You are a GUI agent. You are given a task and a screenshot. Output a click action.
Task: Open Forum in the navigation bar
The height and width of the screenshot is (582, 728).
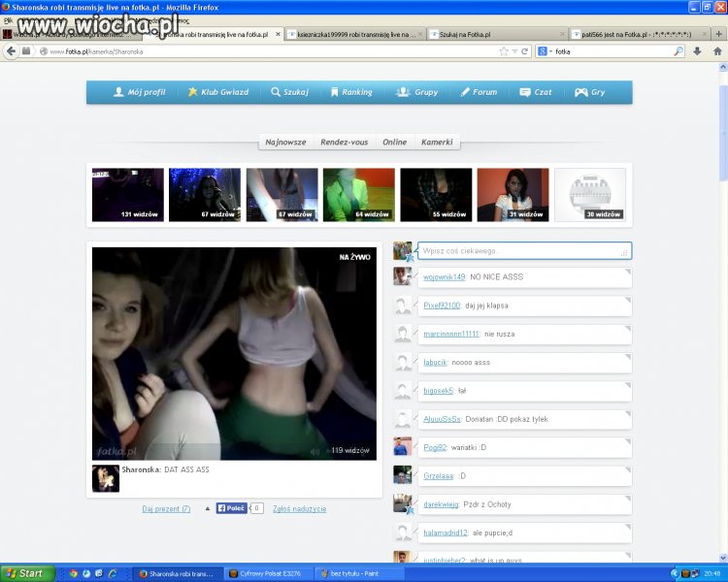479,92
